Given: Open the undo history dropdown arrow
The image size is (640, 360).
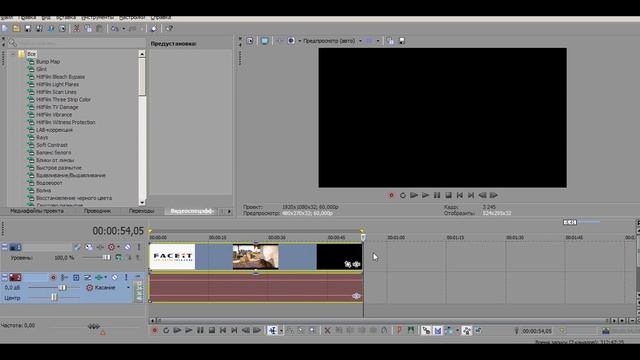Looking at the screenshot, I should [124, 29].
